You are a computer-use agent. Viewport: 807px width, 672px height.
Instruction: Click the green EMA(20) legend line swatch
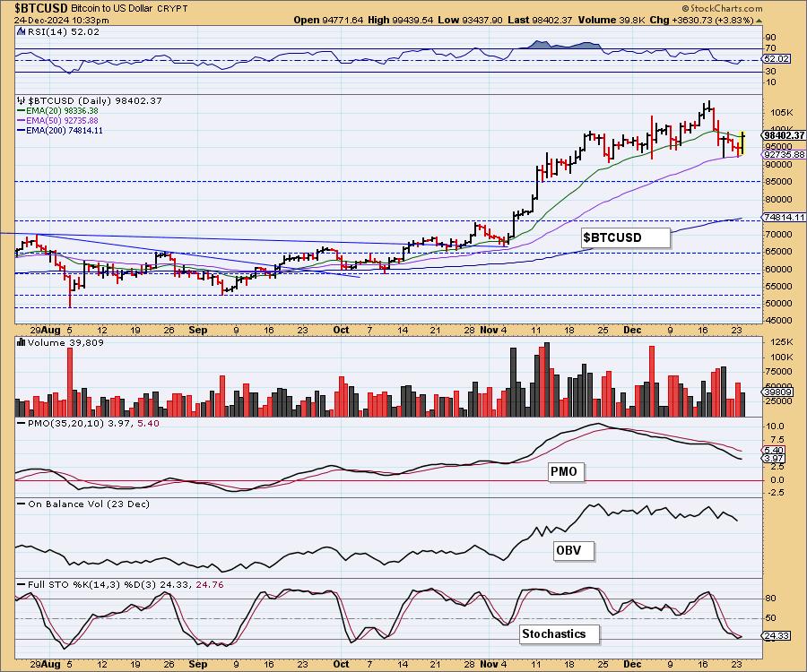tap(22, 110)
